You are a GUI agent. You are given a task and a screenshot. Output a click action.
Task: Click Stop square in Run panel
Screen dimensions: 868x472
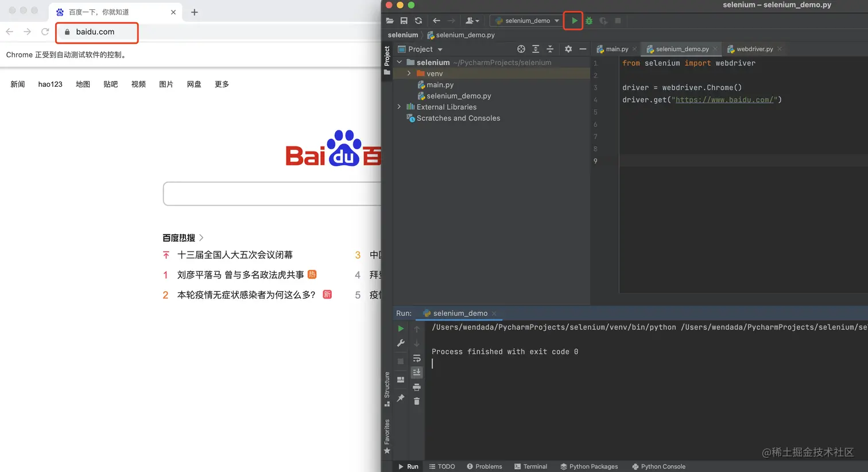click(401, 361)
